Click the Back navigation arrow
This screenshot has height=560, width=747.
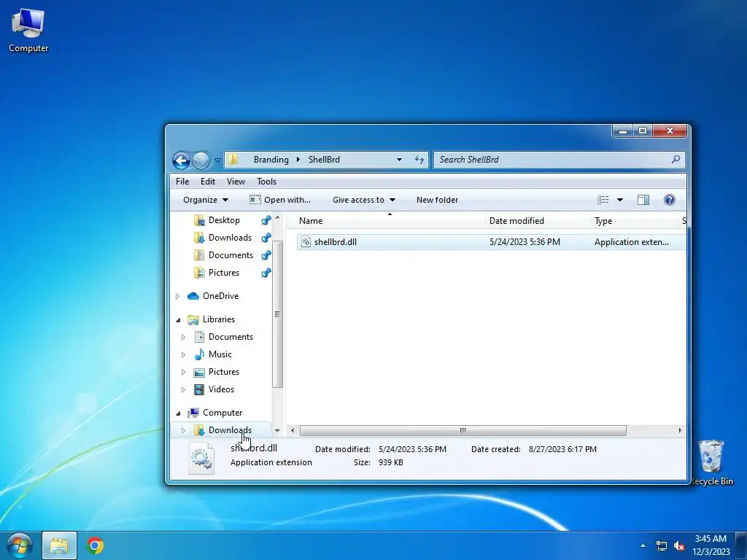point(181,160)
